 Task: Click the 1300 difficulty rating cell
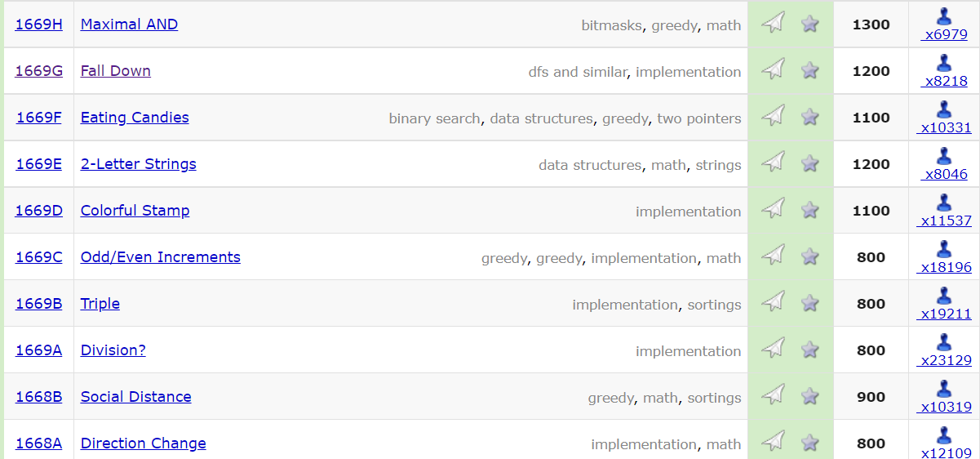coord(871,25)
